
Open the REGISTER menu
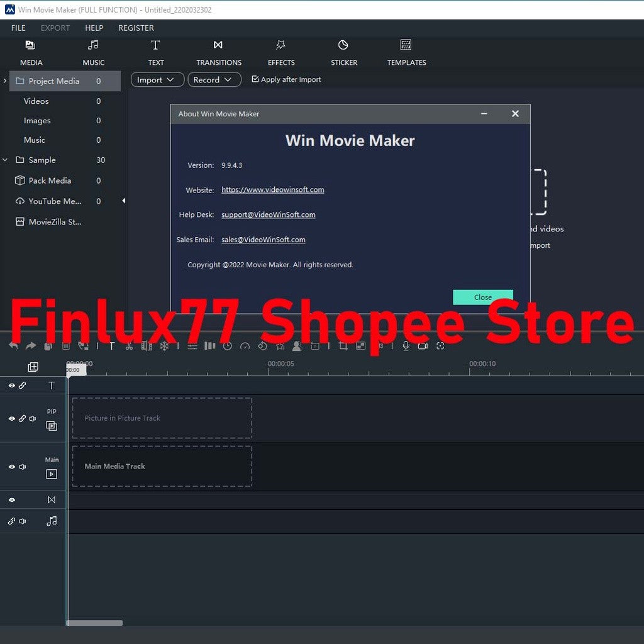[x=136, y=28]
